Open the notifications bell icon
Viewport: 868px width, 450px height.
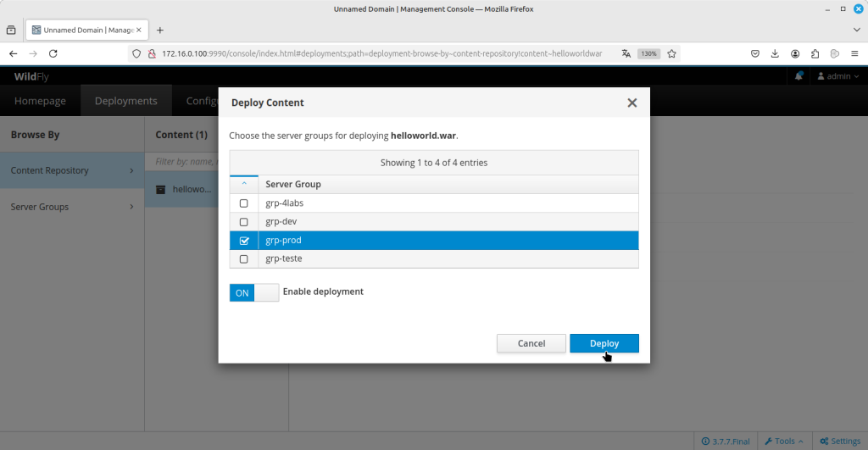pos(798,76)
